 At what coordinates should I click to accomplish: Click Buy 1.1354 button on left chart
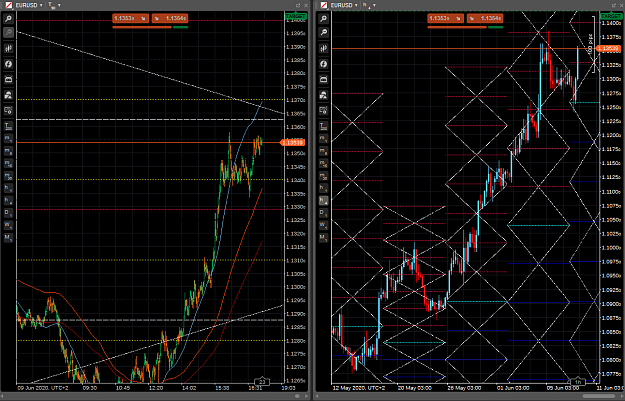(x=170, y=18)
